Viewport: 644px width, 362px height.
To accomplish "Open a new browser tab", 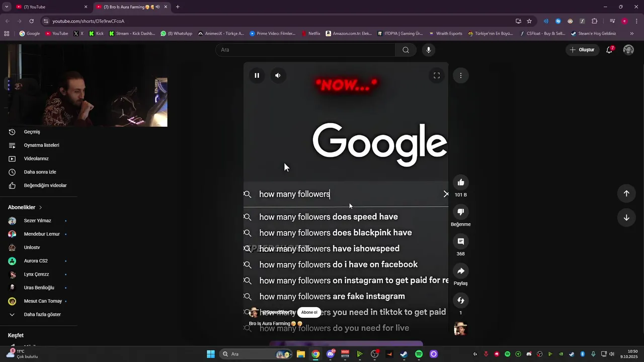I will pos(178,7).
